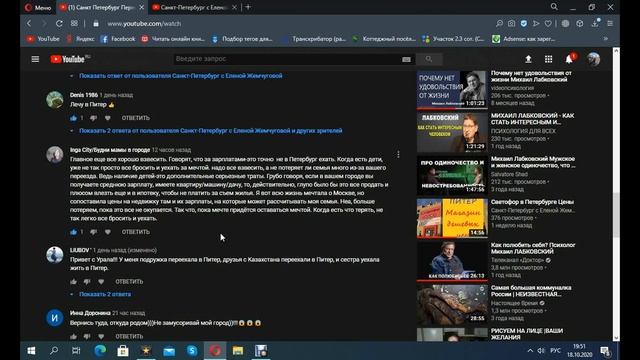This screenshot has width=640, height=360.
Task: Open the Facebook bookmark
Action: 118,39
